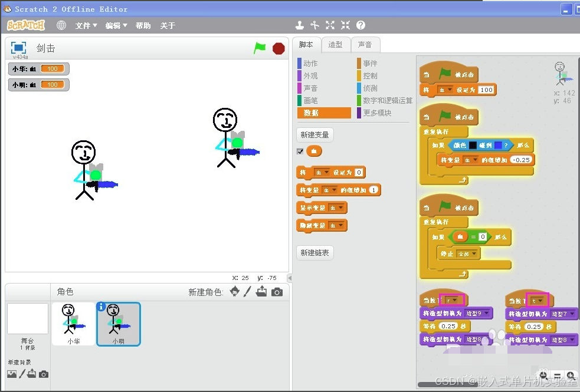The width and height of the screenshot is (580, 392).
Task: Open the 造型9 costume dropdown
Action: pos(477,314)
